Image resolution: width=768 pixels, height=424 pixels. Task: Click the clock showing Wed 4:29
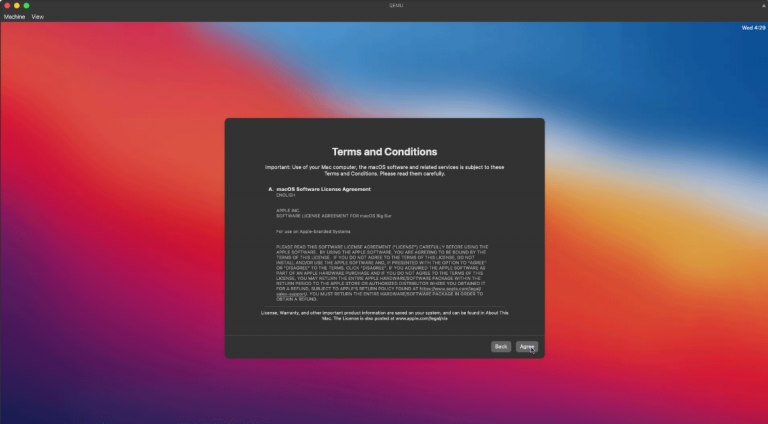pyautogui.click(x=753, y=28)
